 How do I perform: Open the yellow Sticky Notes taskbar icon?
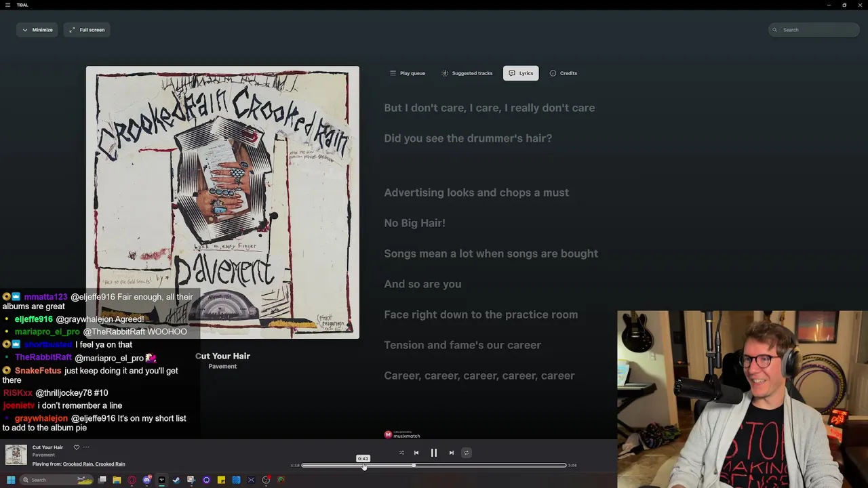[221, 480]
